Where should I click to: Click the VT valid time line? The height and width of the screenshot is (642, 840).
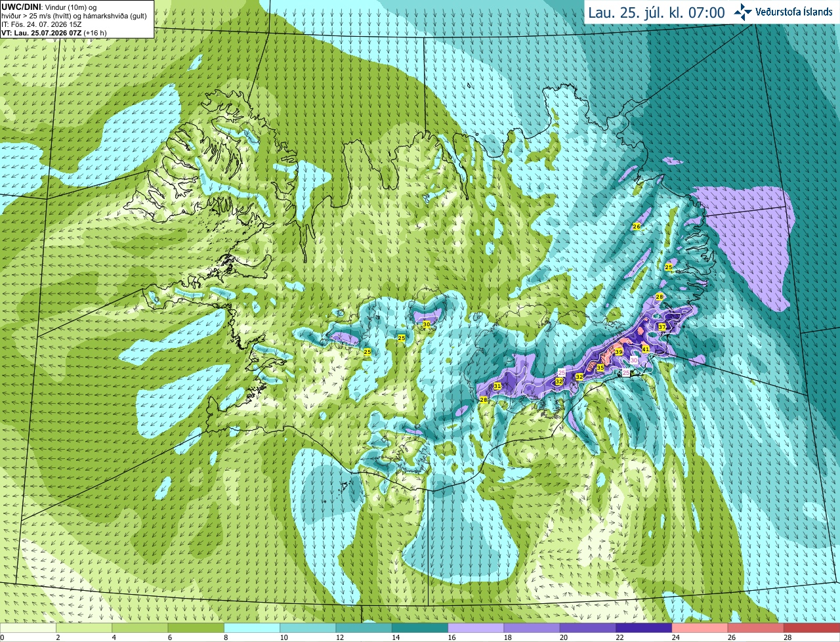tap(54, 33)
